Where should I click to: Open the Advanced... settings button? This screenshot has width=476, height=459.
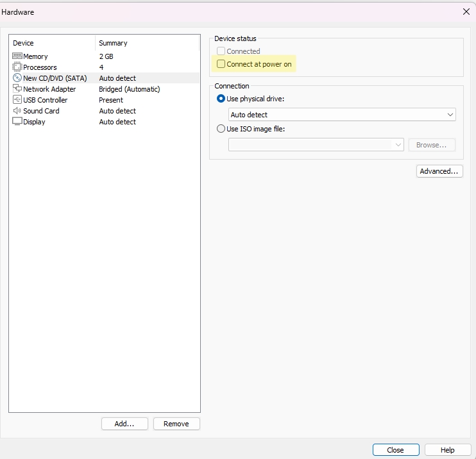click(x=439, y=171)
